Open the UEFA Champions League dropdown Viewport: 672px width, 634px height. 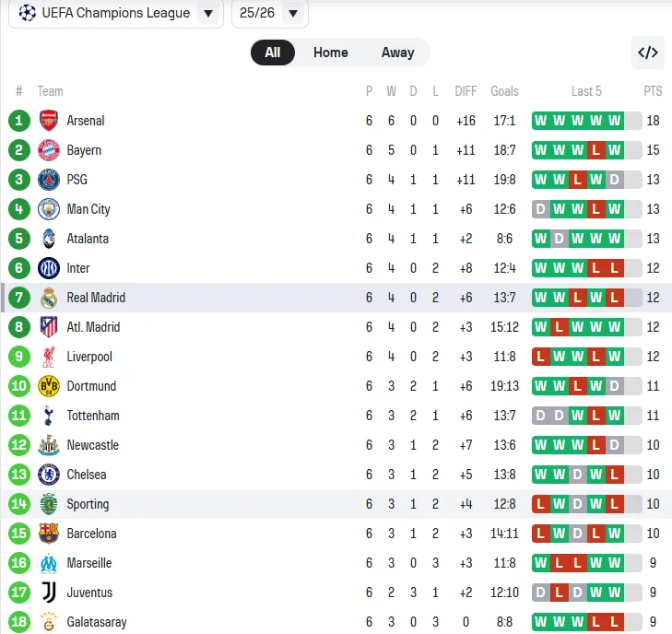coord(116,13)
